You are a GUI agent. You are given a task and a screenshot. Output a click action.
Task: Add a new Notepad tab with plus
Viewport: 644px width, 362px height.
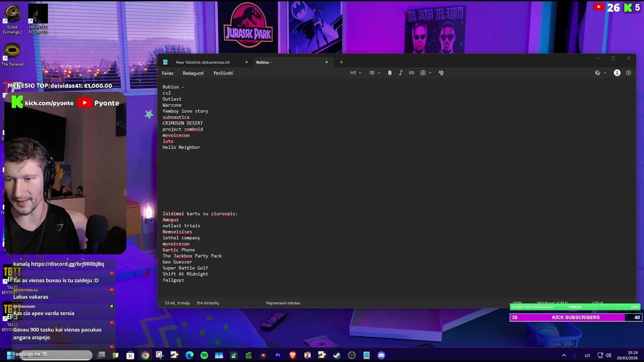click(341, 62)
